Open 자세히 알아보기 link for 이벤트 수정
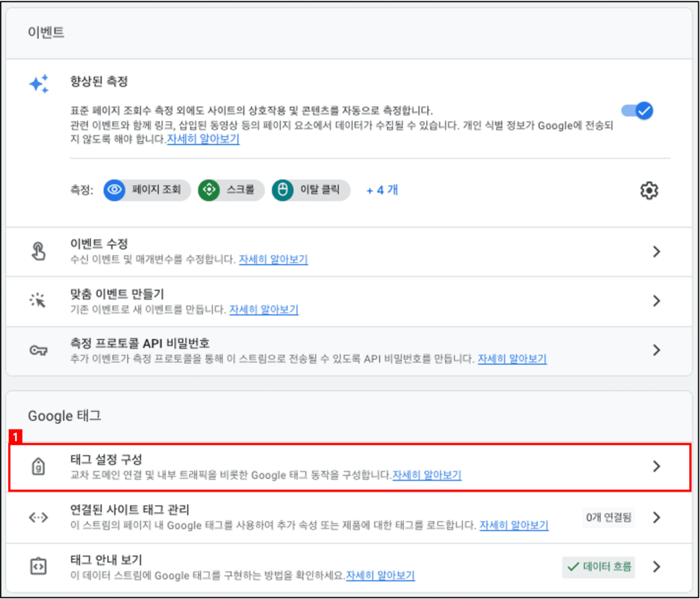The image size is (700, 599). [x=273, y=259]
